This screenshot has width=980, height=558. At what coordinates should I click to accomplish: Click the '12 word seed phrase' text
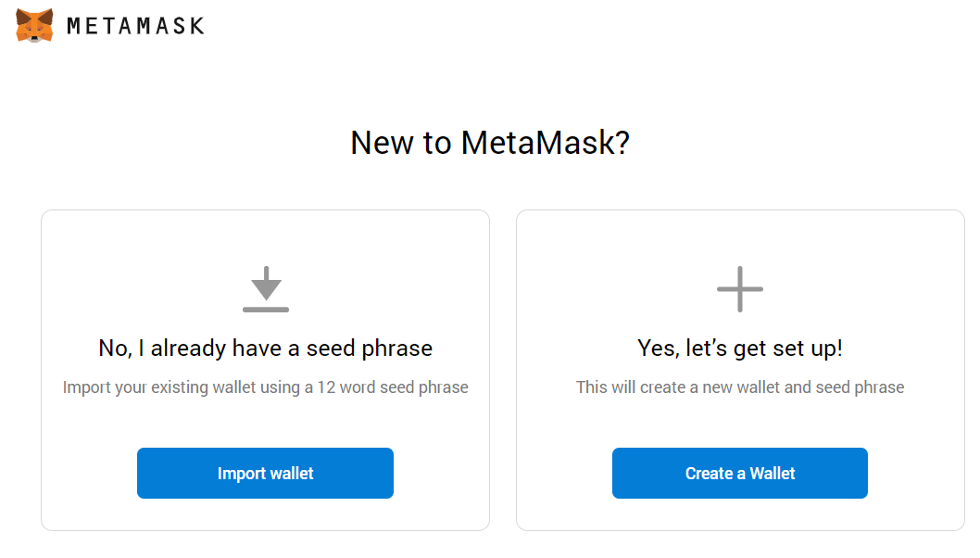[x=393, y=387]
